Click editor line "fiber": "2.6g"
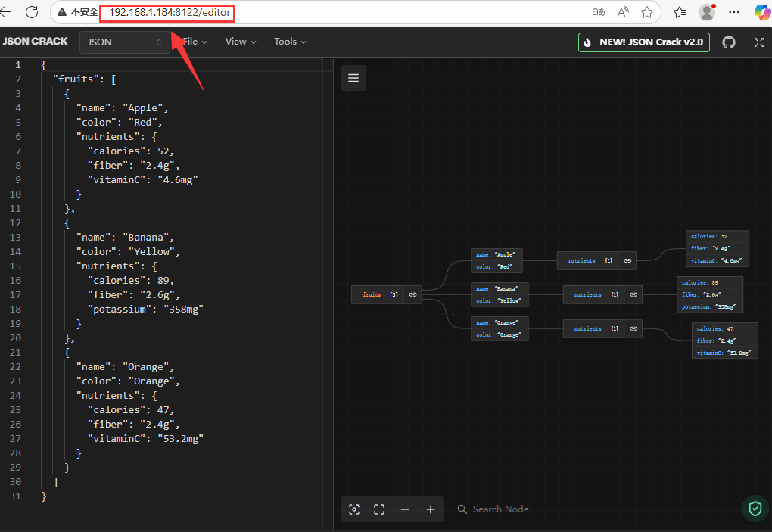The width and height of the screenshot is (772, 532). (134, 295)
